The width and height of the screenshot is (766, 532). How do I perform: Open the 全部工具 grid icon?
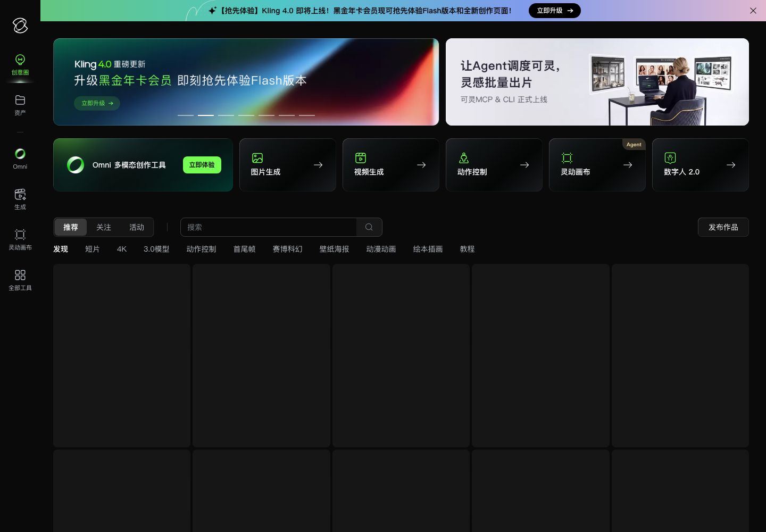(x=20, y=275)
